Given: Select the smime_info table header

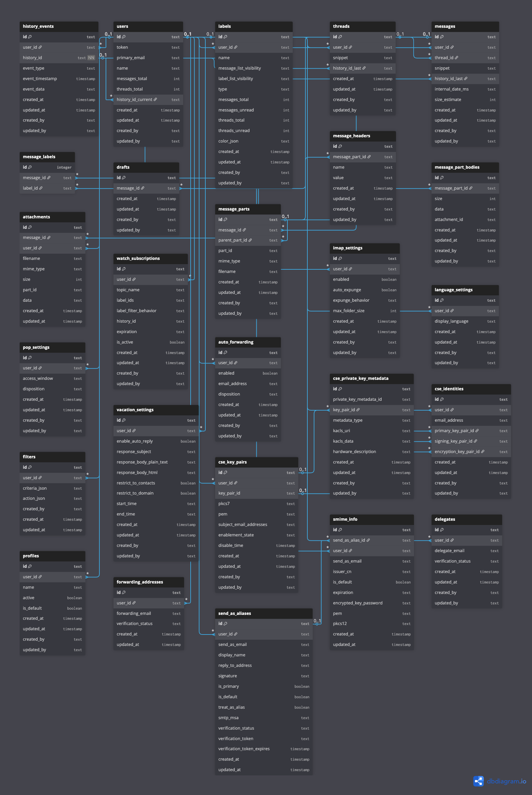Looking at the screenshot, I should (372, 519).
